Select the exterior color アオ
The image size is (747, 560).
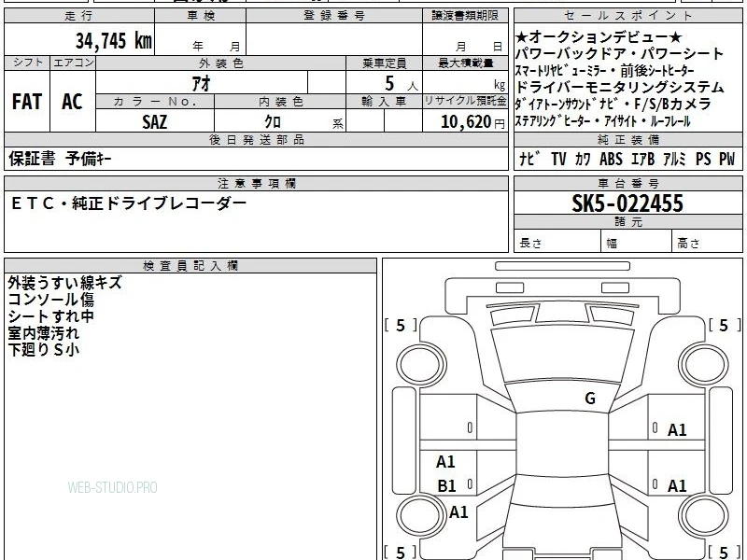[x=201, y=83]
